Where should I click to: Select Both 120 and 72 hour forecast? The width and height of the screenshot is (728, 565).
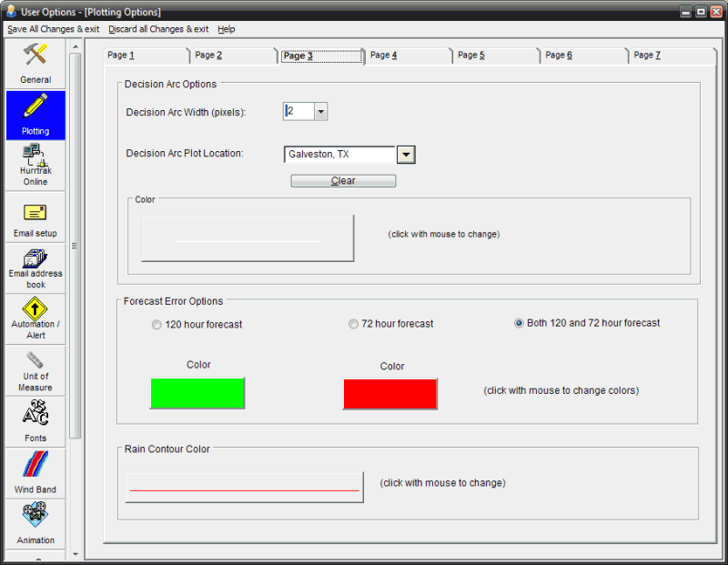(x=520, y=323)
